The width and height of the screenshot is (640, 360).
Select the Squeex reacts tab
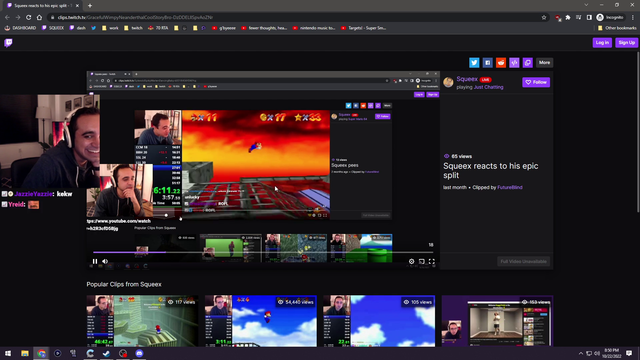pos(42,6)
